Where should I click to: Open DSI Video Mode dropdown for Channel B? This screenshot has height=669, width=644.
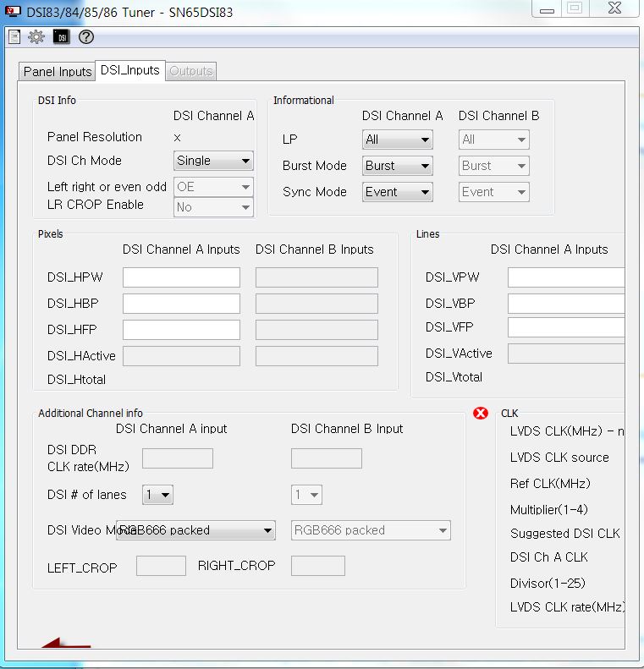tap(371, 530)
